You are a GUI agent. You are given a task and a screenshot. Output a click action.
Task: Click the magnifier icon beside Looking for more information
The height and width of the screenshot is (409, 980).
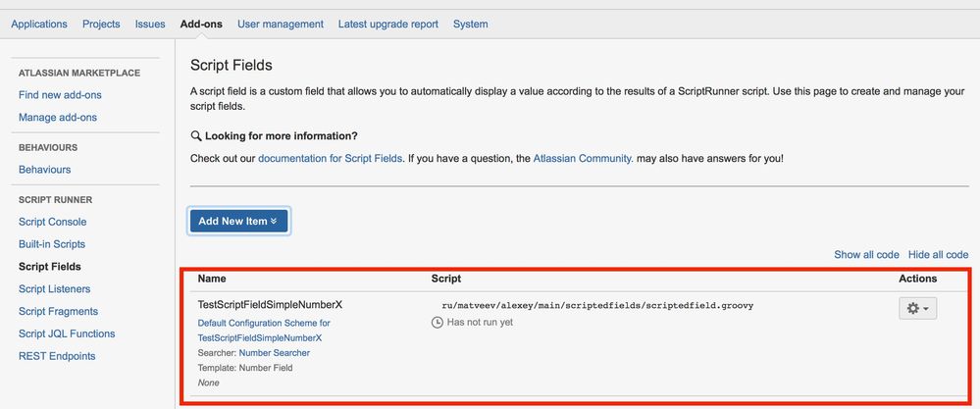(x=195, y=135)
